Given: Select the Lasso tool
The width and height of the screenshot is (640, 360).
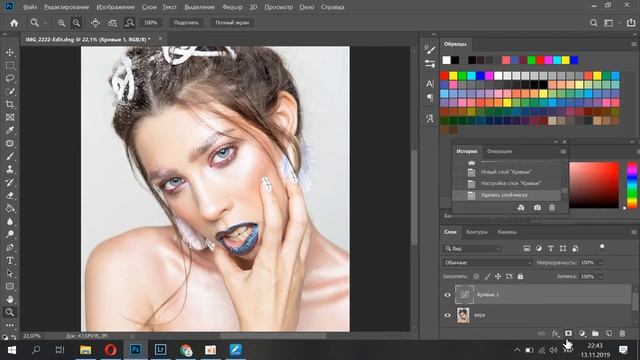Looking at the screenshot, I should point(10,78).
